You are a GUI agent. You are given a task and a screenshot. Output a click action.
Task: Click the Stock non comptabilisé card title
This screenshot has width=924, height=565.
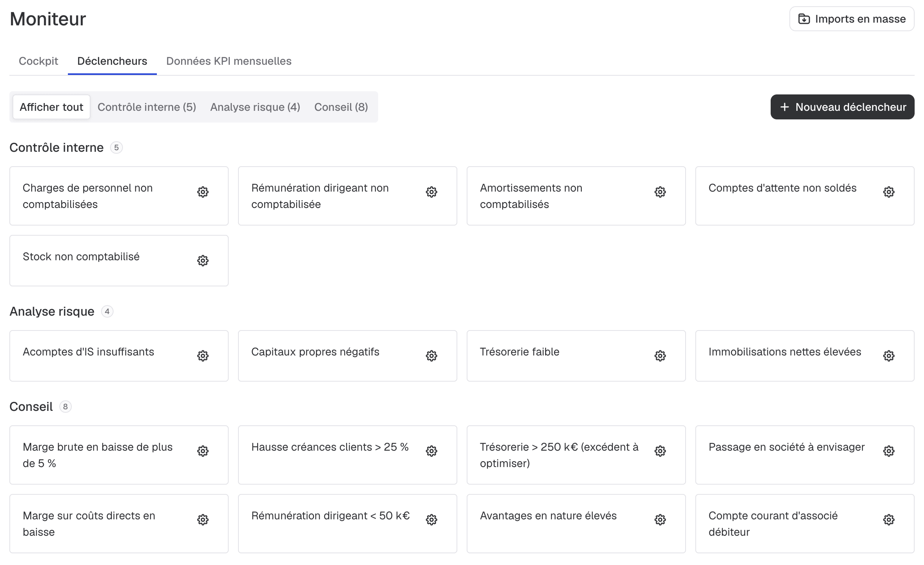81,257
